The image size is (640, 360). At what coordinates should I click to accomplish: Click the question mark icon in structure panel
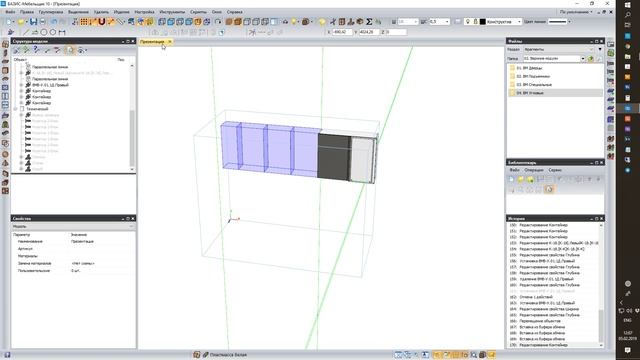[x=36, y=50]
